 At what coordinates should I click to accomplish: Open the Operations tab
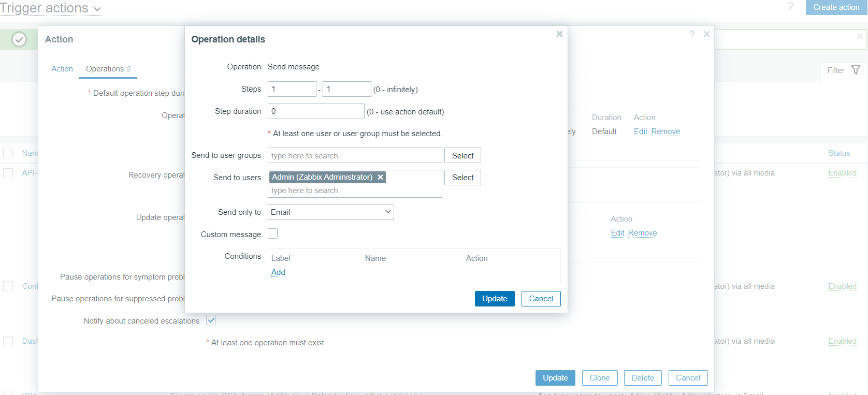point(108,69)
